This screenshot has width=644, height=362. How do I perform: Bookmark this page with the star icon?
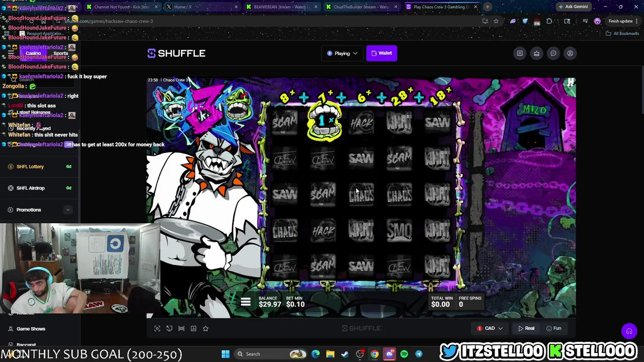(x=496, y=21)
